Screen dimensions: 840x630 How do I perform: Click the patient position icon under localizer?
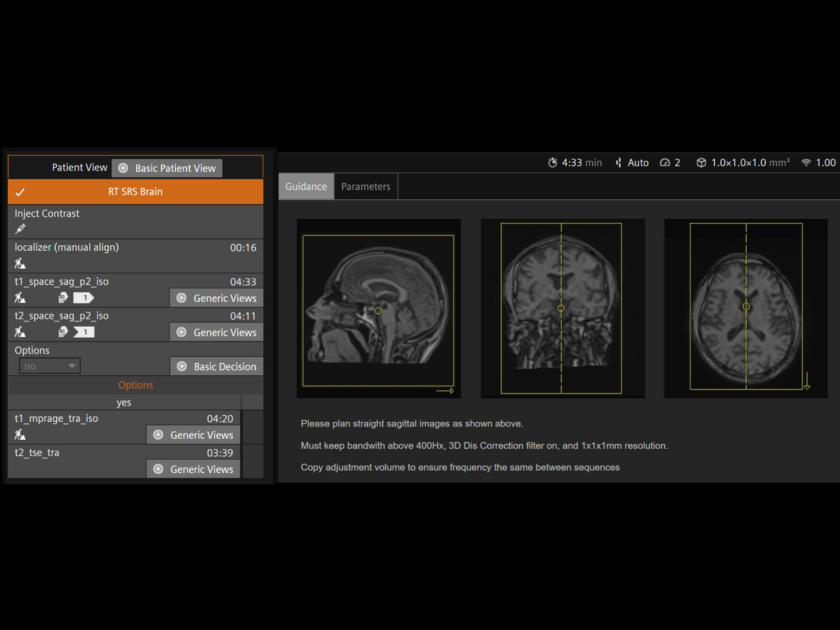click(x=19, y=263)
